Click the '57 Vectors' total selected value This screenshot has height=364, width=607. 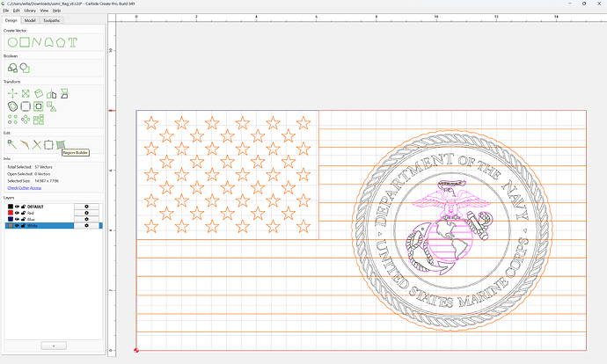pos(43,167)
